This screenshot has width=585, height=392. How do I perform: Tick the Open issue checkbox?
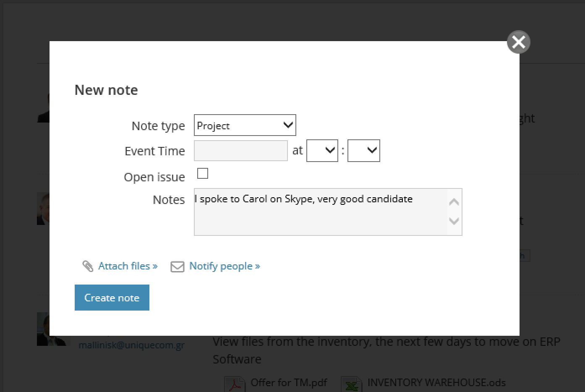click(203, 173)
